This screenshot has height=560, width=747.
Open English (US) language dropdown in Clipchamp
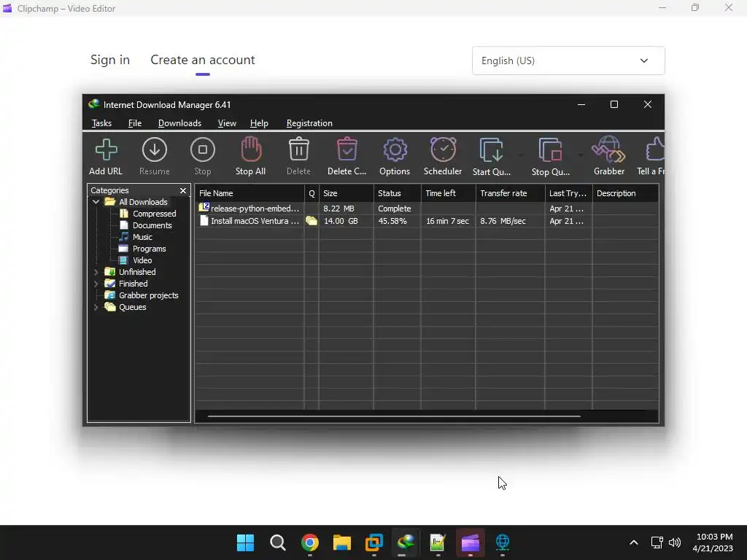[x=568, y=61]
